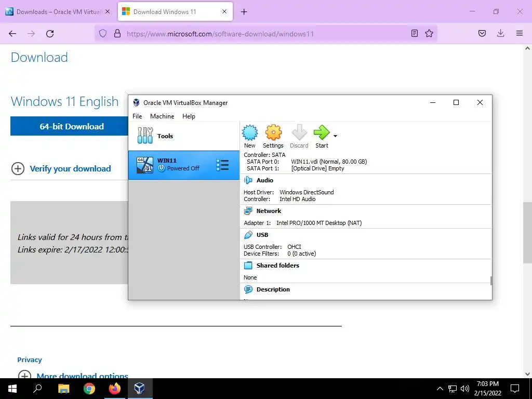Screen dimensions: 532x399
Task: Click the [Optical Drive] Empty entry
Action: (317, 168)
